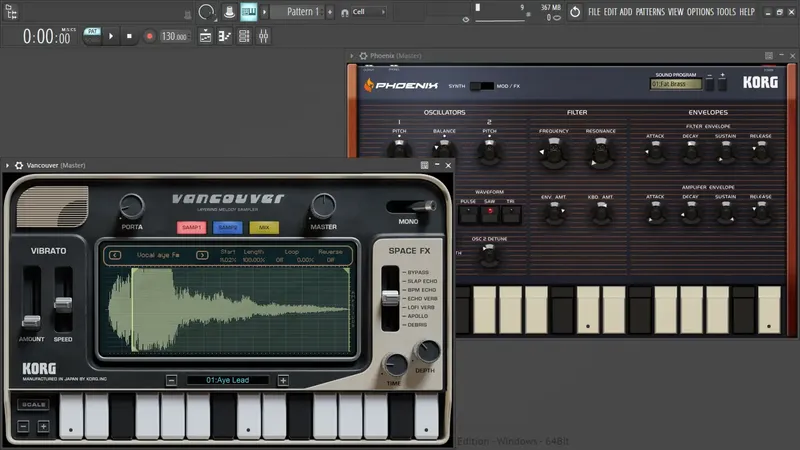Click the 130.000 tempo field
This screenshot has width=800, height=450.
click(x=174, y=36)
